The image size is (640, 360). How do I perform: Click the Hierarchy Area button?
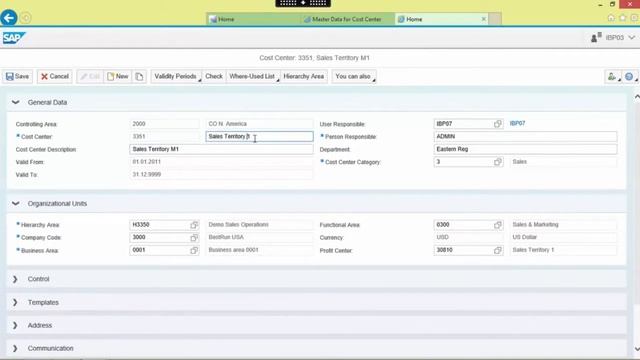point(304,76)
